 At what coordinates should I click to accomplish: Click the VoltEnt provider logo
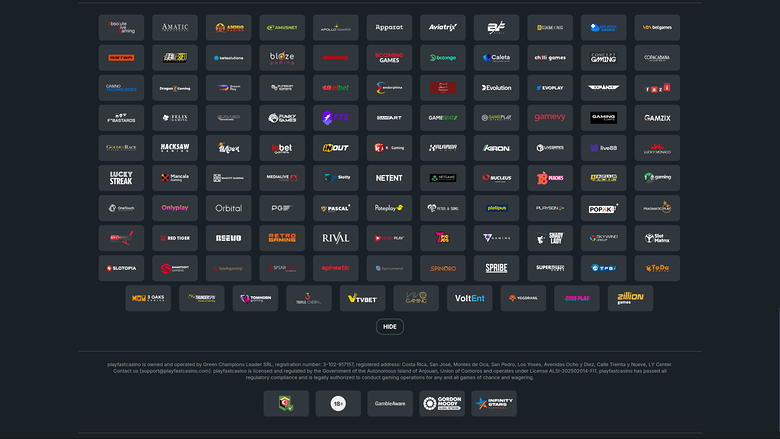click(470, 298)
